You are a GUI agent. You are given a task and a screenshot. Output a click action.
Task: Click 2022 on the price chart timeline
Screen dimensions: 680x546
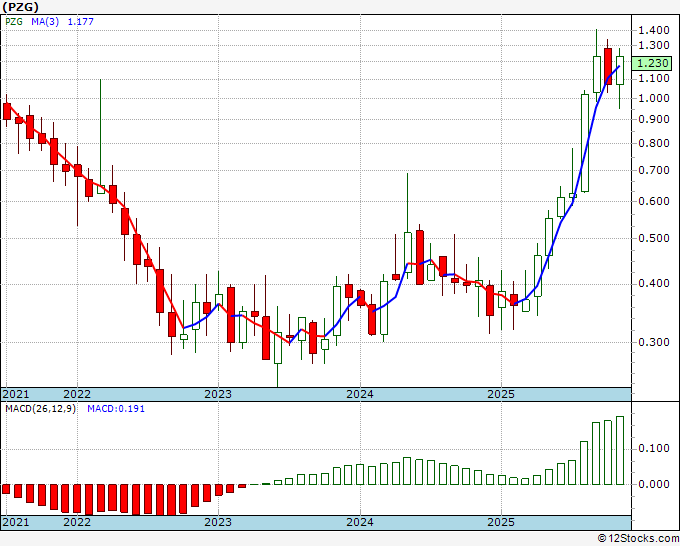(x=77, y=394)
